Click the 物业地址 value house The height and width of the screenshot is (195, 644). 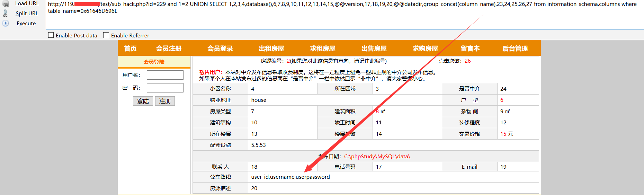(259, 100)
